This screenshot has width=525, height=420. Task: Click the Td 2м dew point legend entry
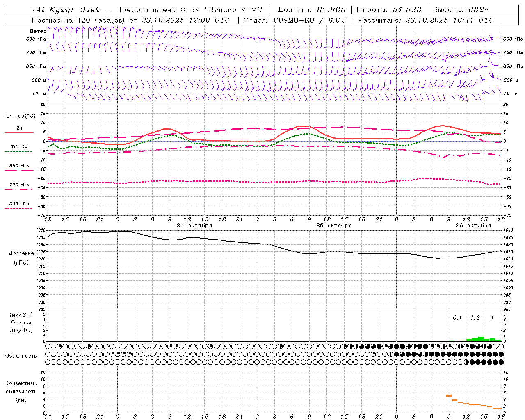coord(19,147)
